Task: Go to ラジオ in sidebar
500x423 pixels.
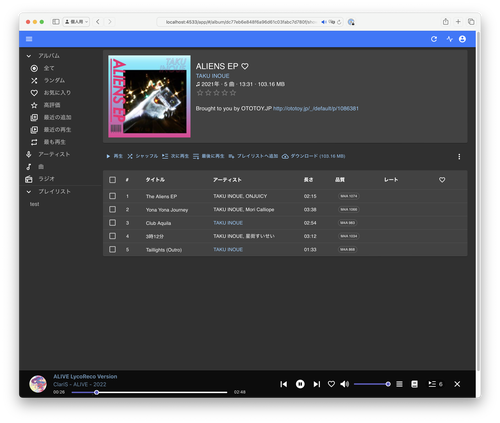Action: [46, 179]
